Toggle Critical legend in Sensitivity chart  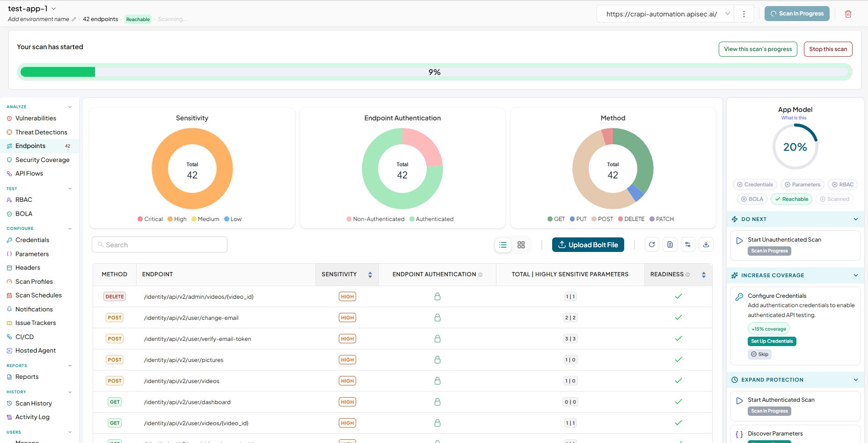(x=150, y=219)
